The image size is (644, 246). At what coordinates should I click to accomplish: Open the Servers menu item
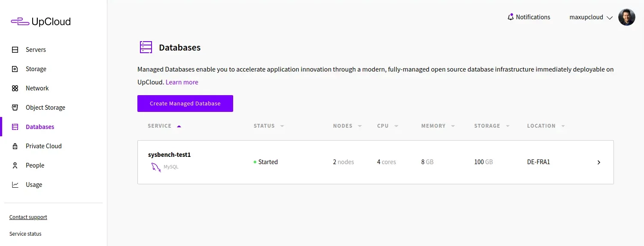coord(36,50)
